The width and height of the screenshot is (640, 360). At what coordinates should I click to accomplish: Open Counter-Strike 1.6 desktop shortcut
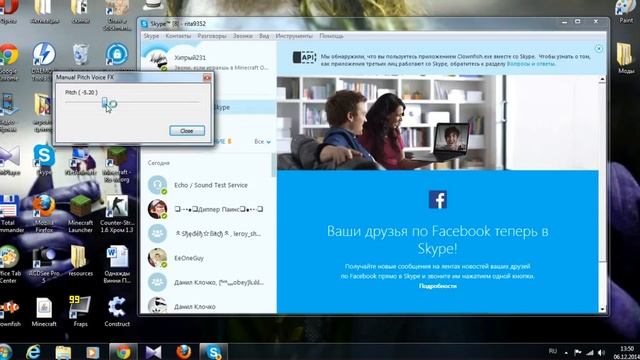tap(117, 212)
